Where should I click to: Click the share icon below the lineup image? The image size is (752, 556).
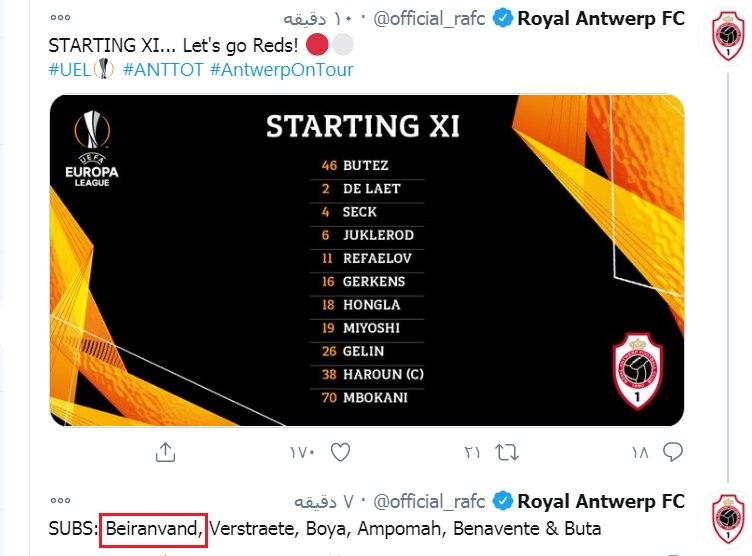pyautogui.click(x=165, y=452)
